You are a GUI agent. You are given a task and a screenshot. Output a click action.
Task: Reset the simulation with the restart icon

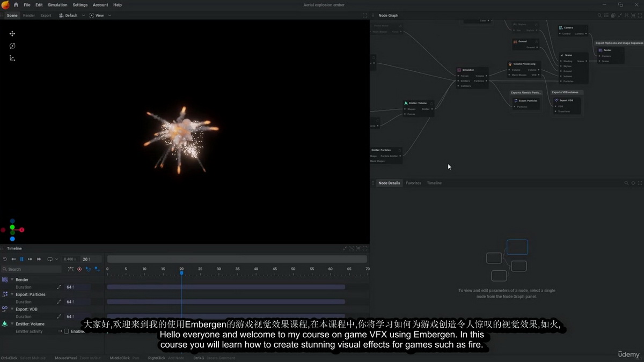(5, 259)
